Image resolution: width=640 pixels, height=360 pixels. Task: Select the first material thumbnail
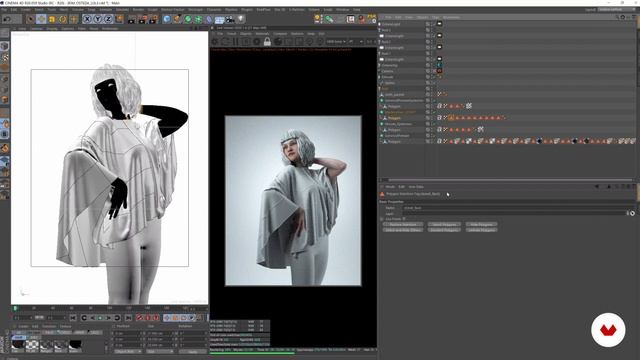(x=18, y=345)
